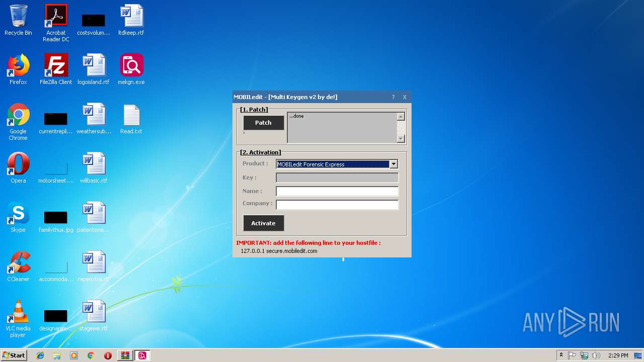The height and width of the screenshot is (362, 644).
Task: Select the ltdkeep.rtf document icon
Action: [x=131, y=20]
